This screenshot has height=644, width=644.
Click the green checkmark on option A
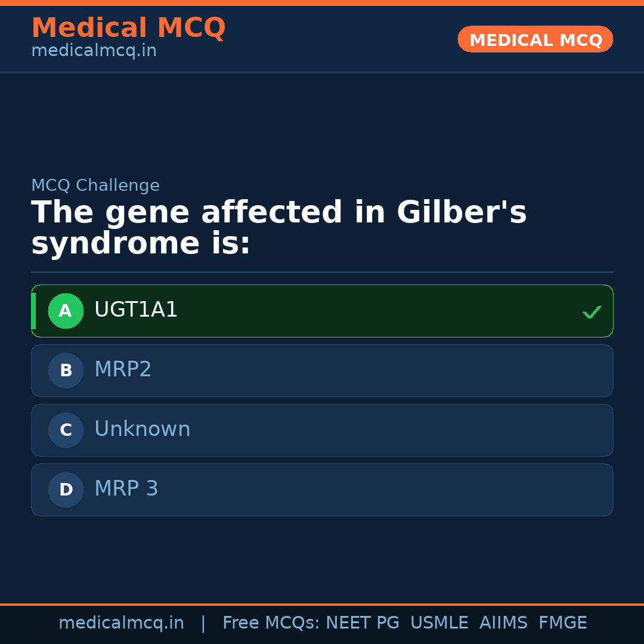coord(592,312)
